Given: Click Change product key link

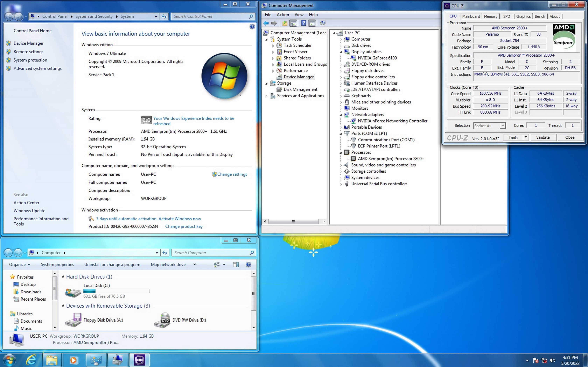Looking at the screenshot, I should (x=184, y=226).
